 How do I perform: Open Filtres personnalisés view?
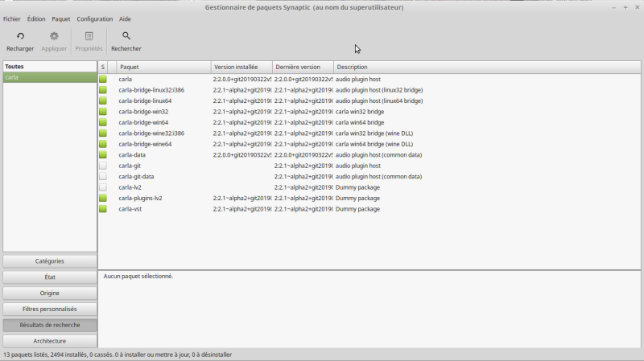50,310
